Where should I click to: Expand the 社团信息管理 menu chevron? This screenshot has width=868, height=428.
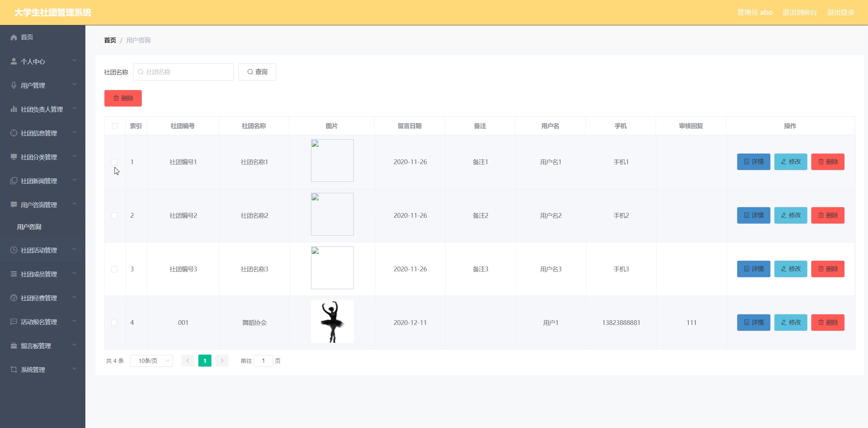(74, 132)
